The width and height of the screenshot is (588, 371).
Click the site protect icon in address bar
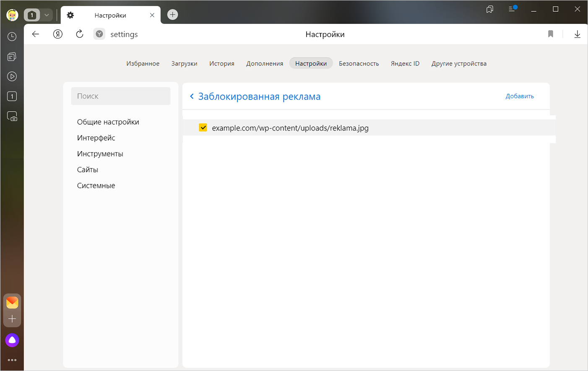tap(99, 34)
